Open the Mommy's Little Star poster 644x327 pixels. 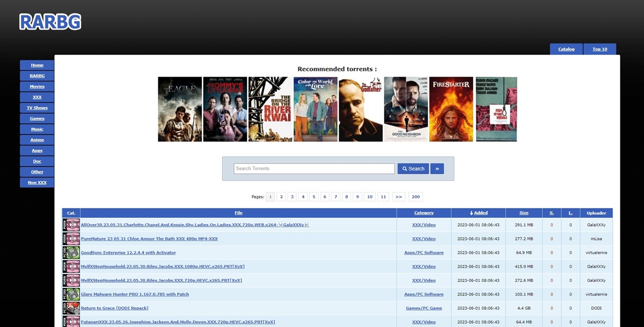click(225, 109)
